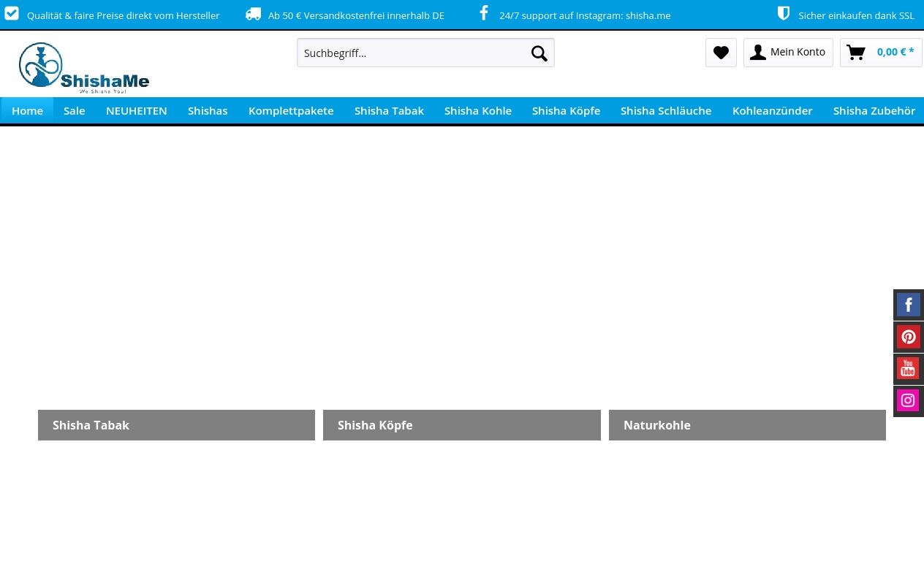
Task: Open Shisha Kohle in the navigation bar
Action: point(478,111)
